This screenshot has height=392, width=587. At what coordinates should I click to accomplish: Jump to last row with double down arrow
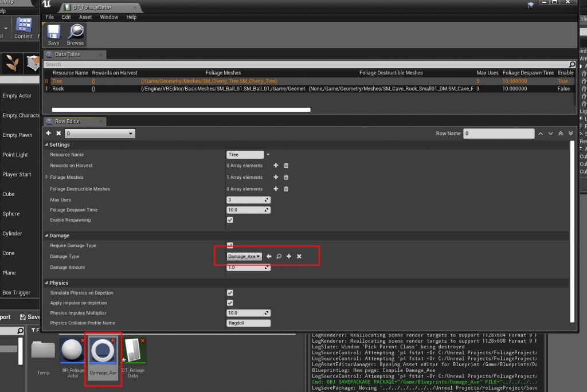click(571, 134)
